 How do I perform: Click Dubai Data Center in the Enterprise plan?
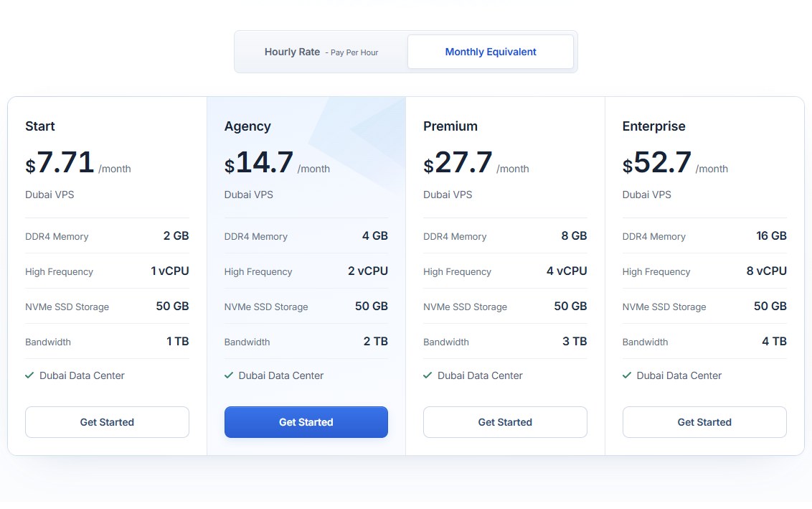tap(679, 375)
